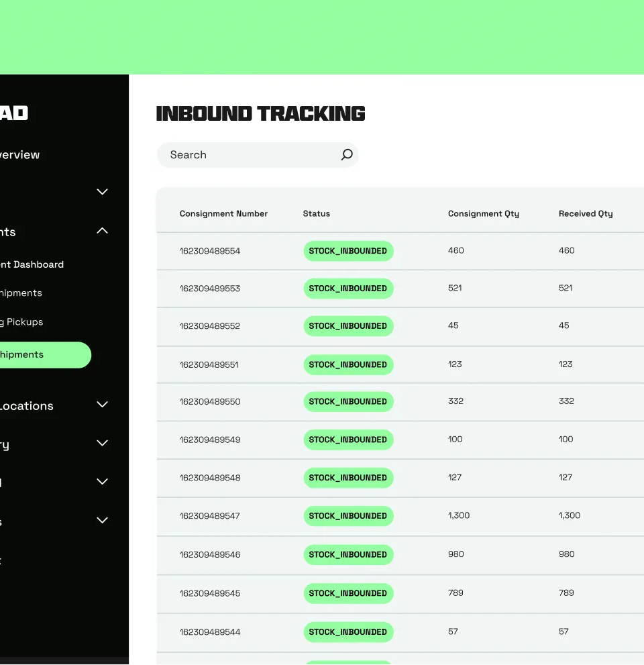The width and height of the screenshot is (644, 665).
Task: Open the Overview sidebar item
Action: (x=20, y=154)
